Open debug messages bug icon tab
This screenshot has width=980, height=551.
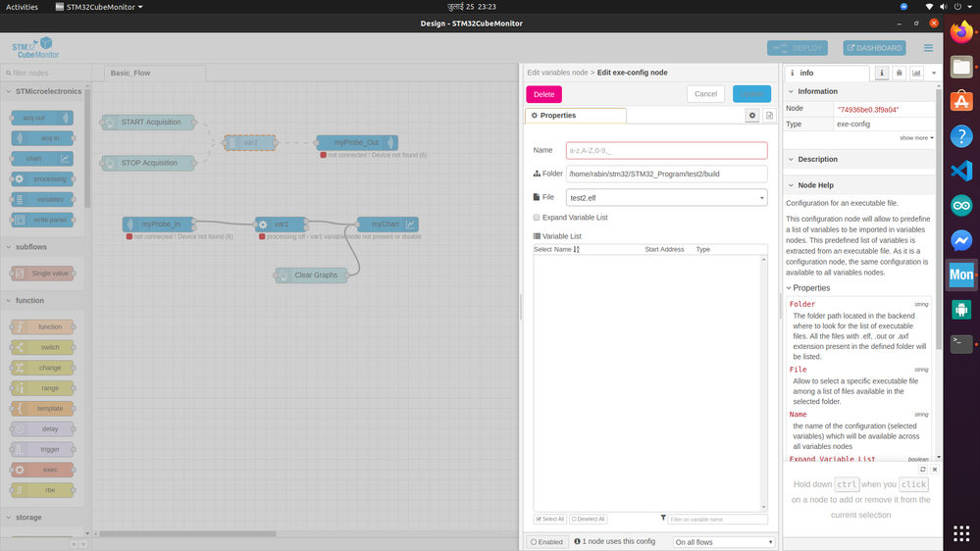tap(900, 74)
